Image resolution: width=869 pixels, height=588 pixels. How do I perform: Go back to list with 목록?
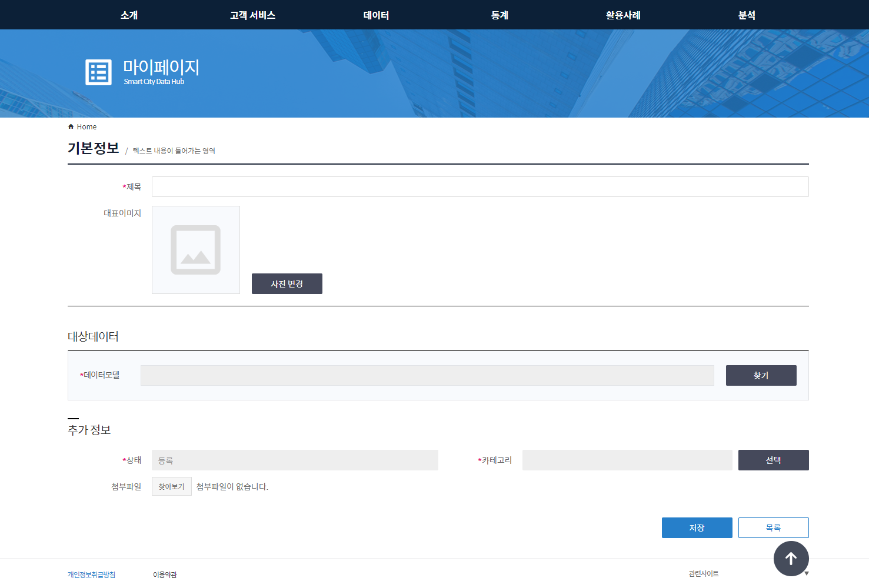(773, 528)
